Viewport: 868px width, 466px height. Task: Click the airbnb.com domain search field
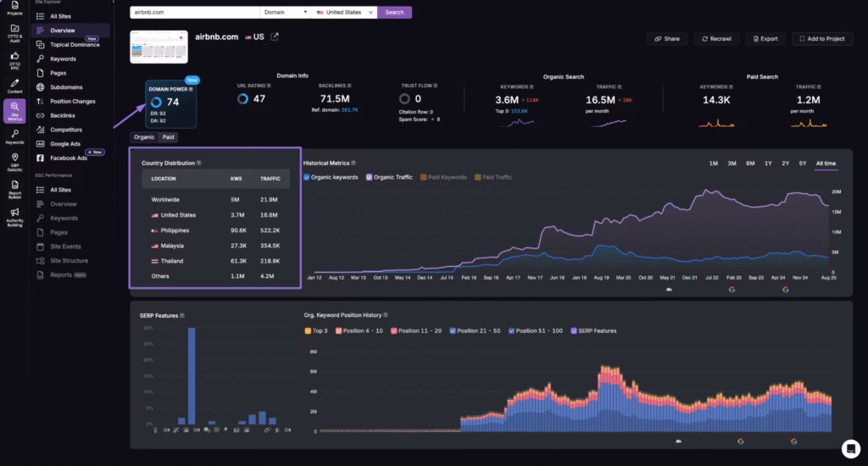pyautogui.click(x=193, y=13)
